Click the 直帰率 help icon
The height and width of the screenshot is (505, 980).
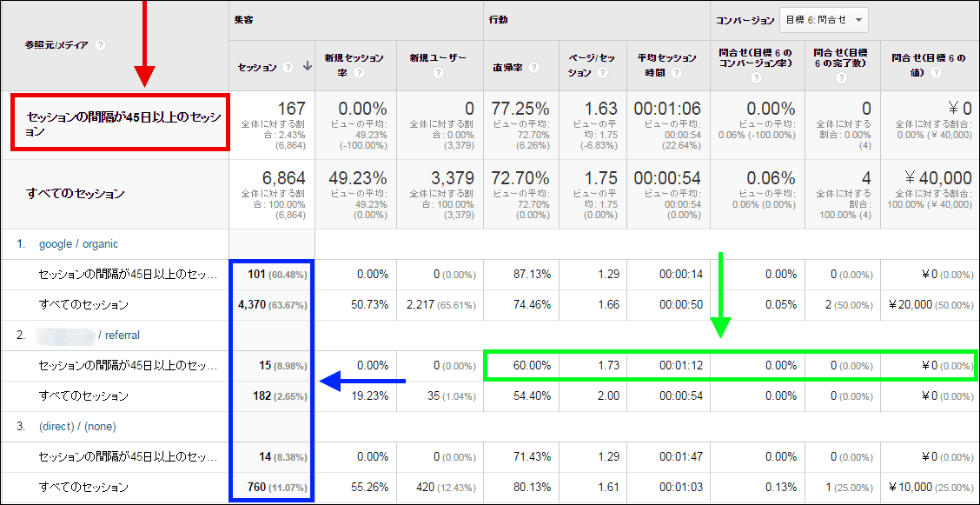tap(533, 67)
